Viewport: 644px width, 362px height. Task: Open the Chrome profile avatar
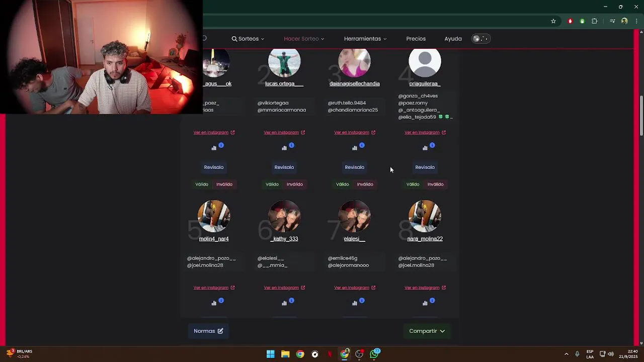pyautogui.click(x=624, y=21)
